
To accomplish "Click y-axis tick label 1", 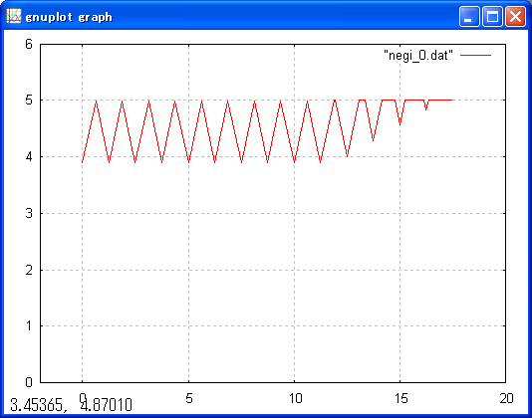I will [x=29, y=325].
